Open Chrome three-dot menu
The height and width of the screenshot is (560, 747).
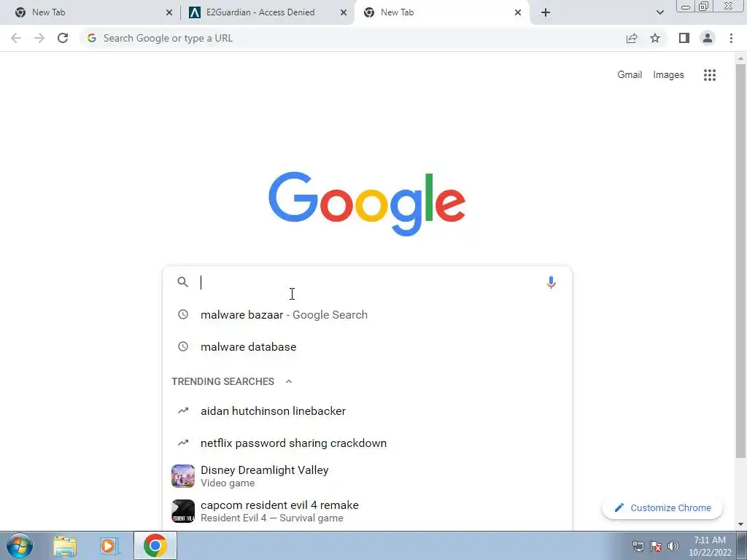[731, 38]
